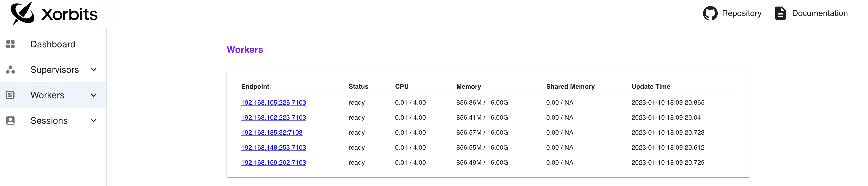Click the Xorbits logo icon
The height and width of the screenshot is (186, 868).
point(22,13)
